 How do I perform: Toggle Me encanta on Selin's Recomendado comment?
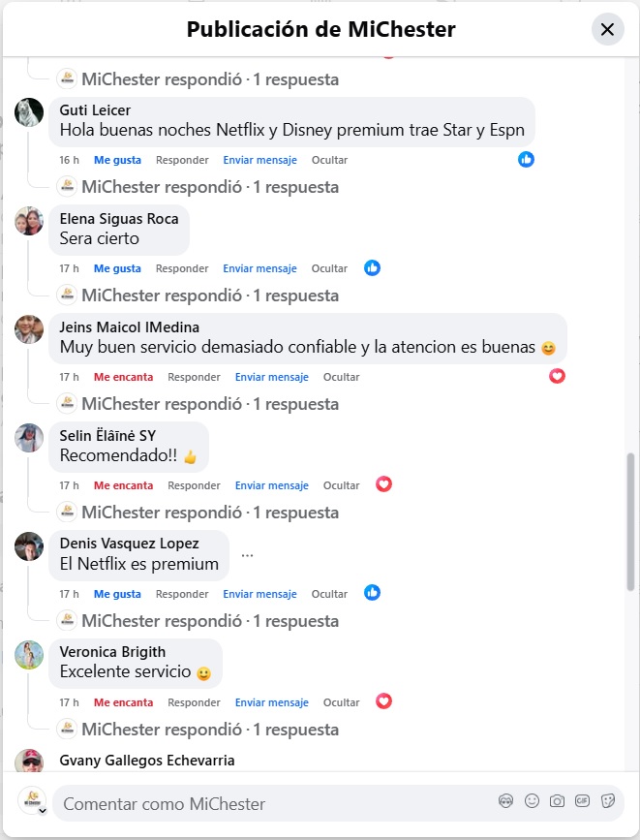[x=123, y=485]
